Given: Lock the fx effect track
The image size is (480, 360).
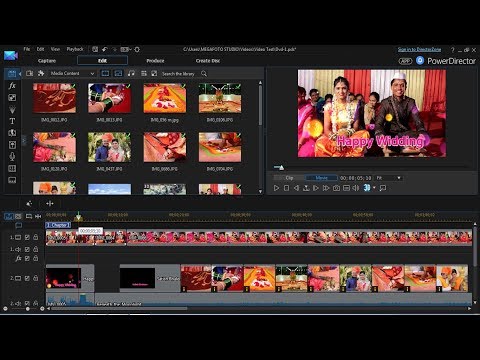Looking at the screenshot, I should (36, 258).
